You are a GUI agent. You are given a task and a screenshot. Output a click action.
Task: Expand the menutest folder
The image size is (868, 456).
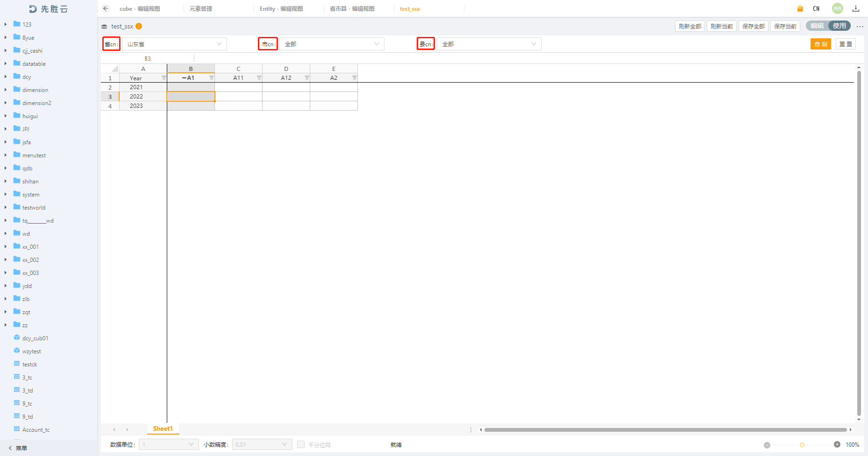[5, 155]
